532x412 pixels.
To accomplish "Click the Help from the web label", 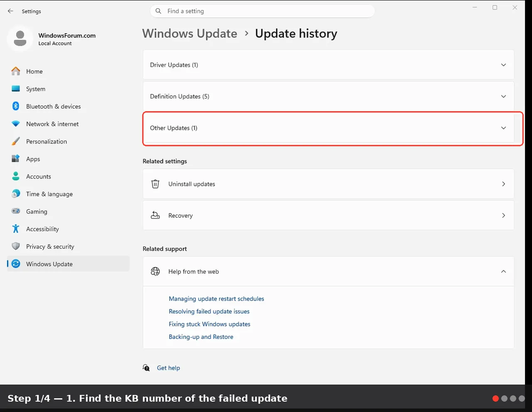I will 193,271.
